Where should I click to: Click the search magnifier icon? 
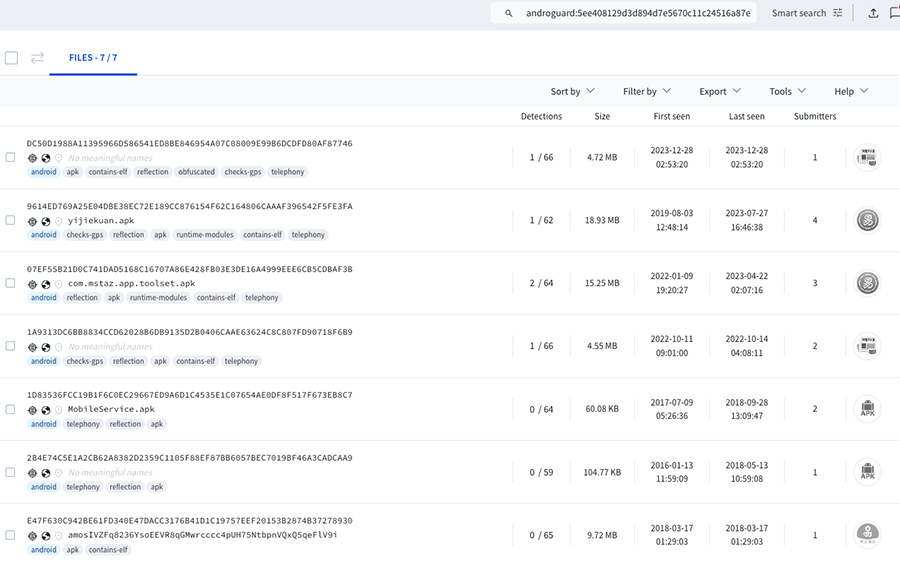click(x=509, y=13)
